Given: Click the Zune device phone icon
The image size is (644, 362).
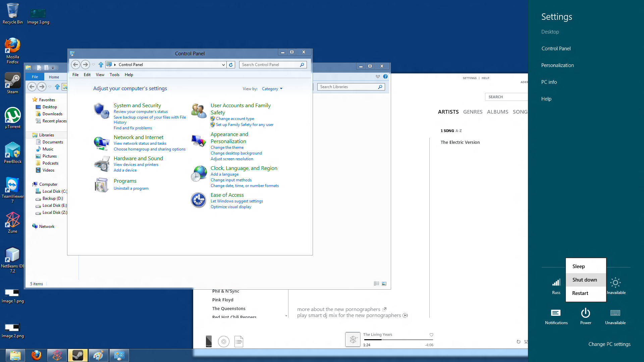Looking at the screenshot, I should pyautogui.click(x=209, y=342).
